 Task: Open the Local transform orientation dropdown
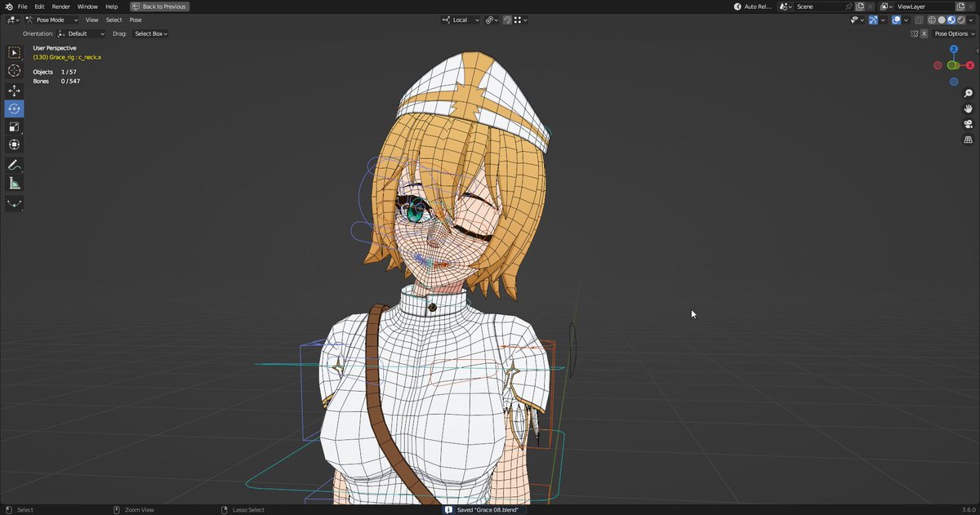pyautogui.click(x=462, y=20)
